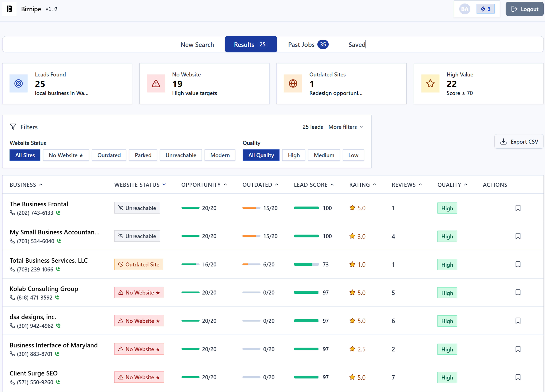
Task: Toggle the Outdated website filter
Action: [109, 155]
